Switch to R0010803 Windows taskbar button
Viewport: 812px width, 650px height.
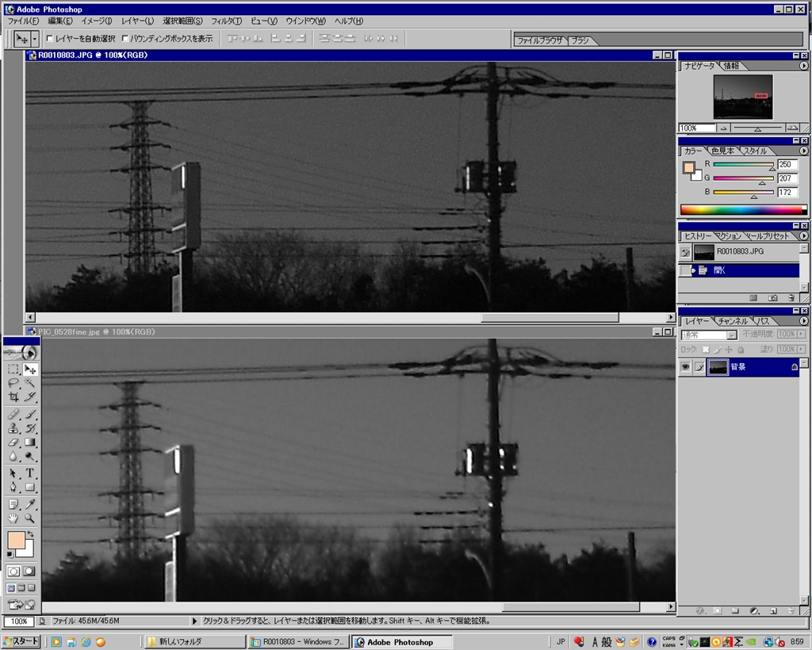(x=299, y=642)
